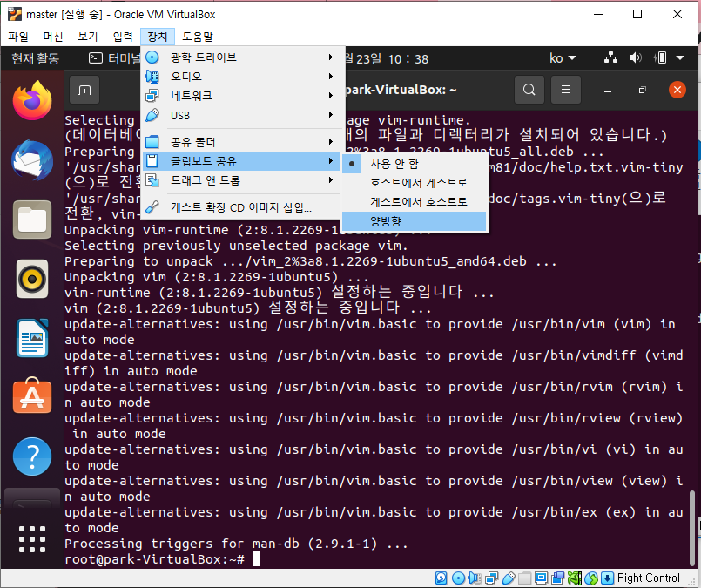This screenshot has height=588, width=701.
Task: Open LibreOffice Writer from the dock
Action: (32, 338)
